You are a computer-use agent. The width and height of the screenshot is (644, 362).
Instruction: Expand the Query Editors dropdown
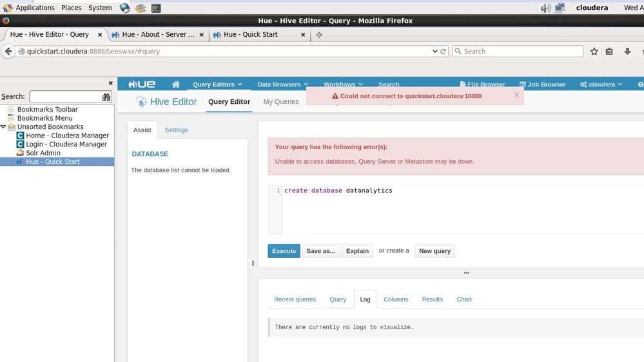coord(217,85)
